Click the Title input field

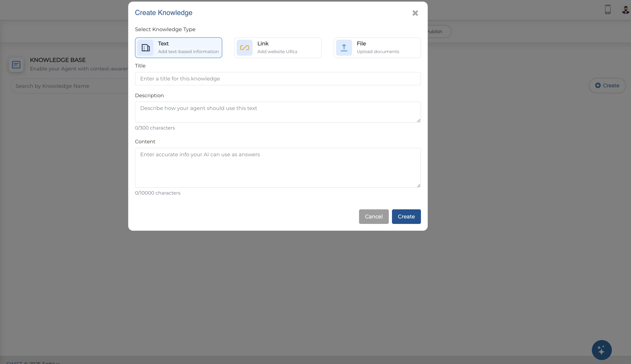click(278, 79)
